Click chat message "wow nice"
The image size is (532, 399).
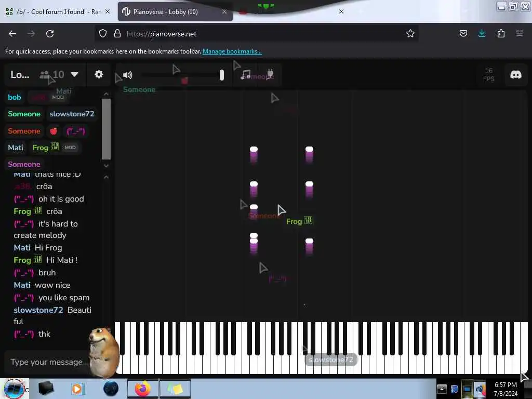pos(52,285)
